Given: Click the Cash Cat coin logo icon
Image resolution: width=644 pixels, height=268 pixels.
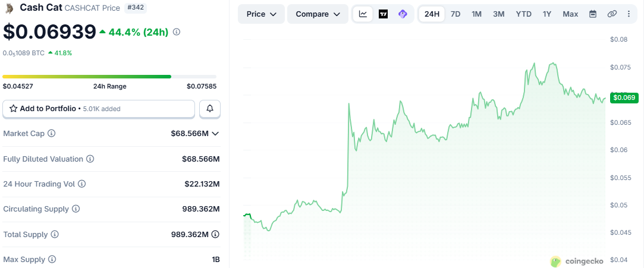Looking at the screenshot, I should pyautogui.click(x=10, y=7).
